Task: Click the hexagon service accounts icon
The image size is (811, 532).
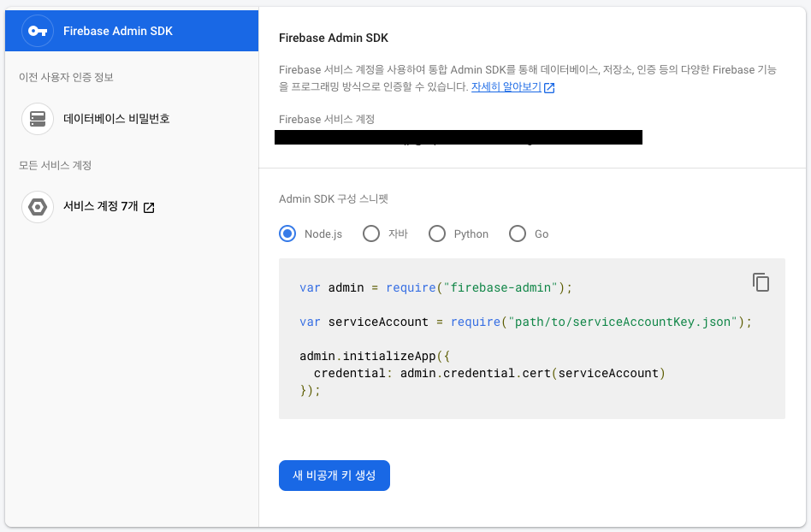Action: (x=38, y=207)
